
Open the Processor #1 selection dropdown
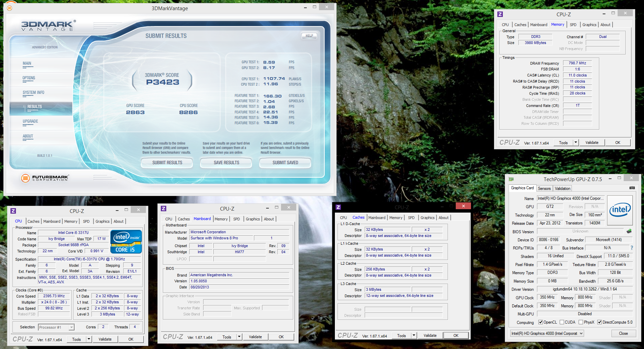tap(71, 327)
